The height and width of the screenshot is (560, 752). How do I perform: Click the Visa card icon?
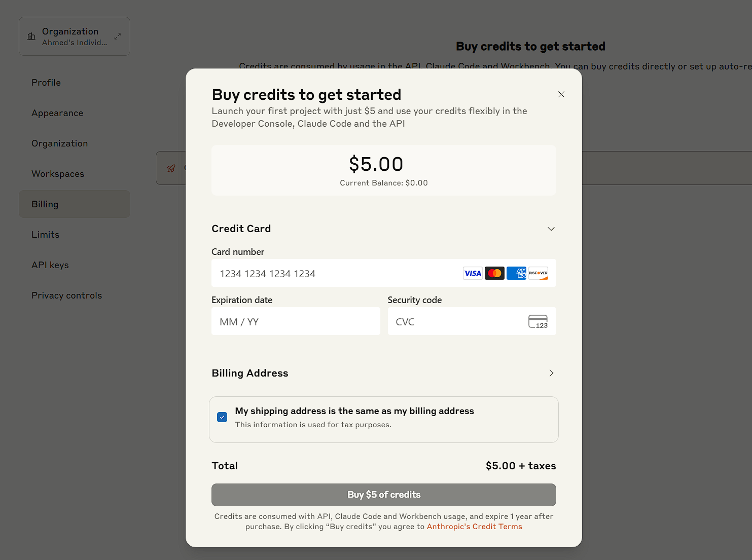(473, 274)
